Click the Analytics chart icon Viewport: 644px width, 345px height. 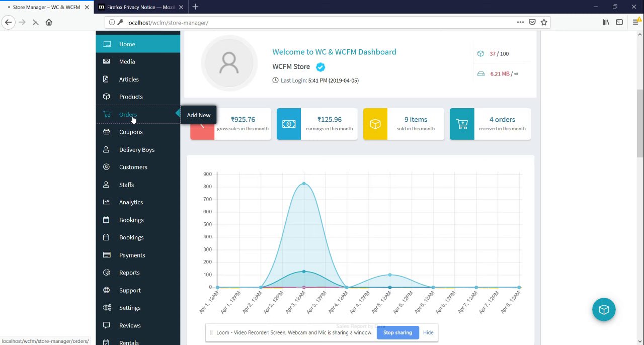(x=106, y=202)
